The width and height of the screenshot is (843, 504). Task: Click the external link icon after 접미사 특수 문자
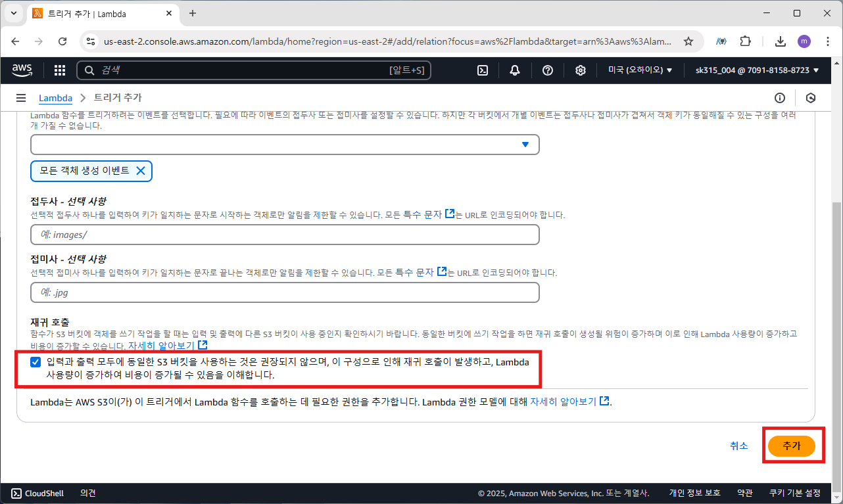(442, 271)
